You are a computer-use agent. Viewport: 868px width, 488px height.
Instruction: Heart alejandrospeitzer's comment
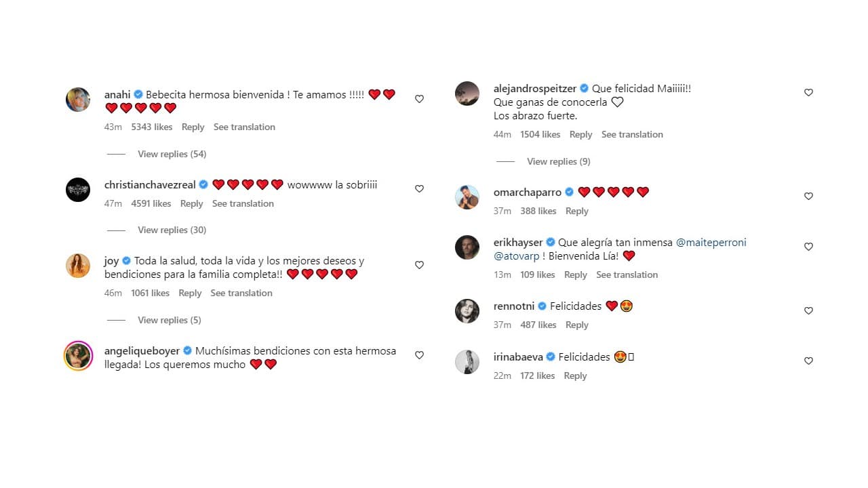pos(808,92)
